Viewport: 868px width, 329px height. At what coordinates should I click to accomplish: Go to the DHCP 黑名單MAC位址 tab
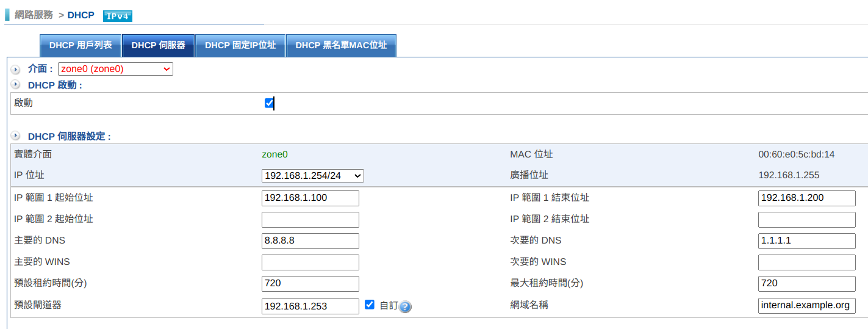tap(341, 45)
